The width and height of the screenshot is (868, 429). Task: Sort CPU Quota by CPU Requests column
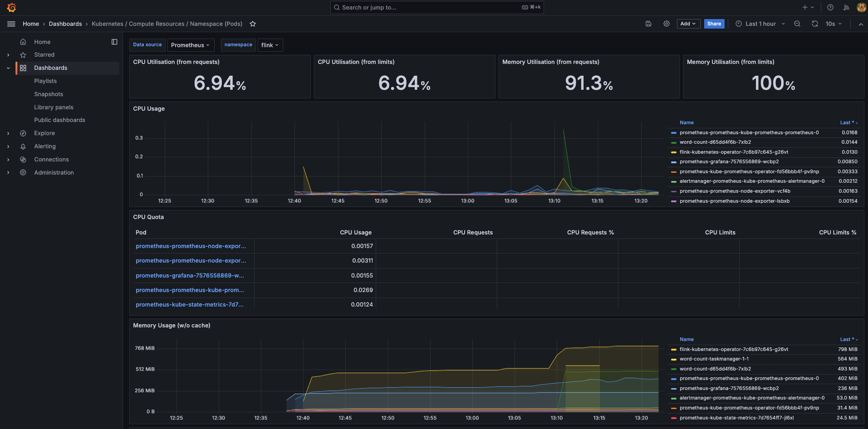coord(473,233)
